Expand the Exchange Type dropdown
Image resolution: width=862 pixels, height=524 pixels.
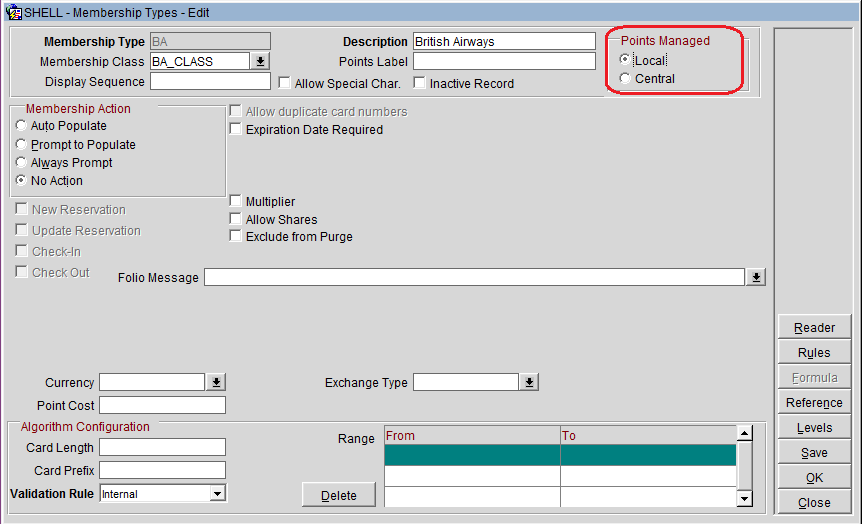[529, 383]
